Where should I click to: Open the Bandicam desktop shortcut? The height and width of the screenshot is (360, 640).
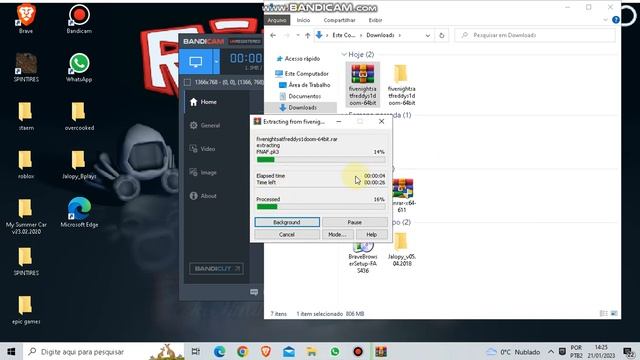click(79, 19)
